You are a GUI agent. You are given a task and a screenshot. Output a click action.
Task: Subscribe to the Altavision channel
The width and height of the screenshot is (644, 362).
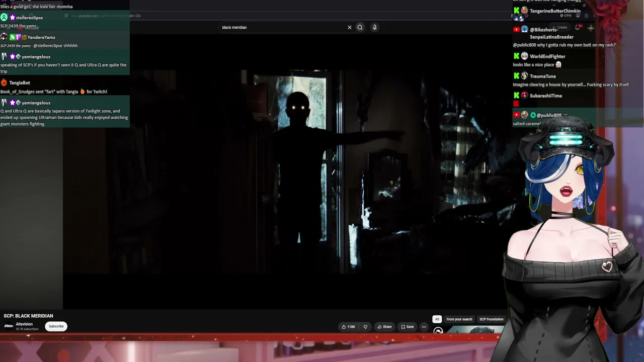pos(56,326)
